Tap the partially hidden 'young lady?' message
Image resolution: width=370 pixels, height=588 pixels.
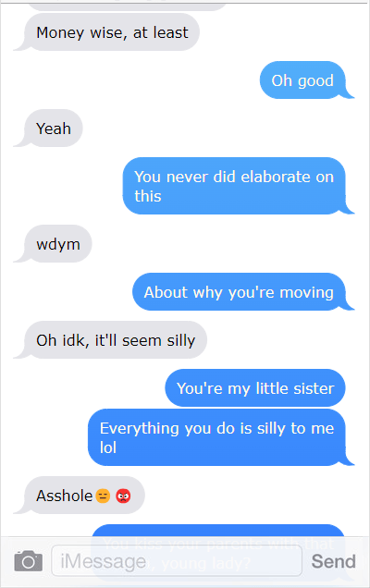tap(218, 553)
